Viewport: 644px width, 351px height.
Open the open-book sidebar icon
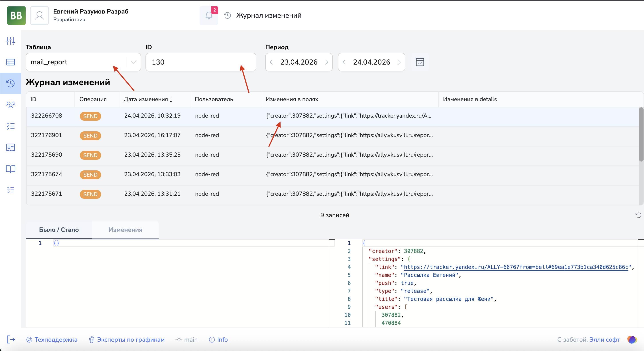[x=10, y=169]
